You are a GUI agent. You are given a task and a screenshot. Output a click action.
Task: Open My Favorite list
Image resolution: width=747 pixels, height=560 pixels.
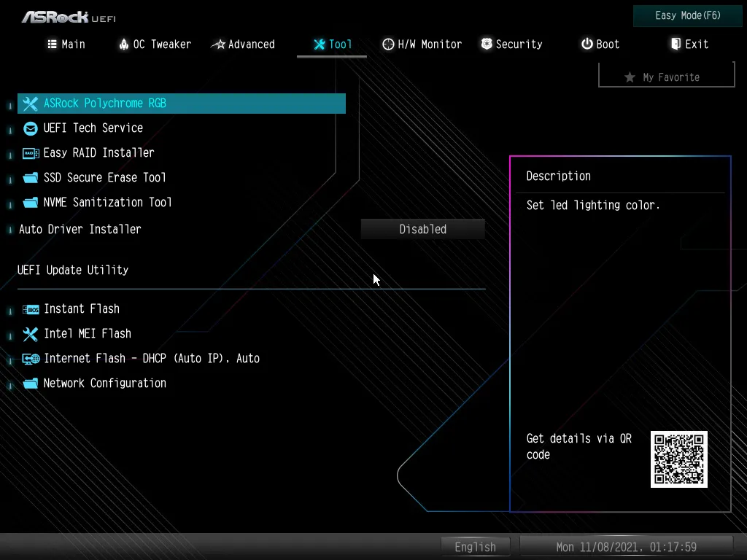(667, 76)
